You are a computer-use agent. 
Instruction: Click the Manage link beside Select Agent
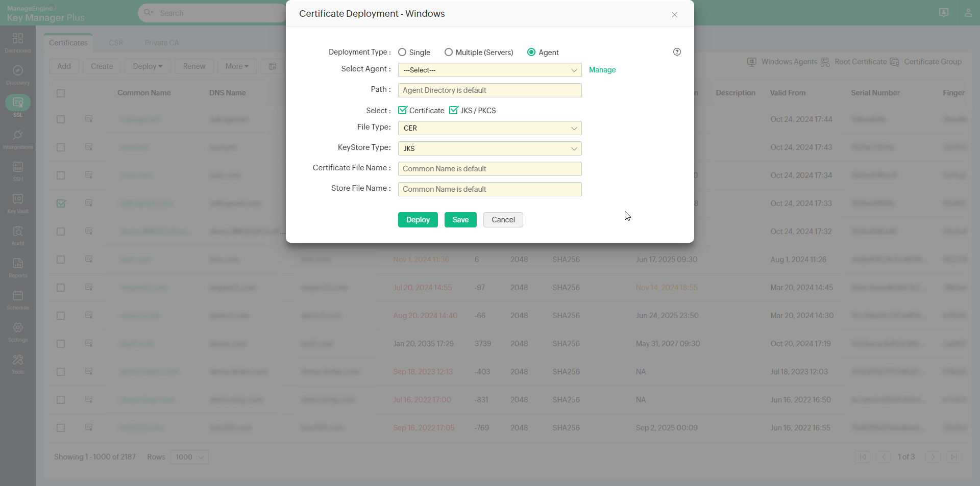(602, 70)
